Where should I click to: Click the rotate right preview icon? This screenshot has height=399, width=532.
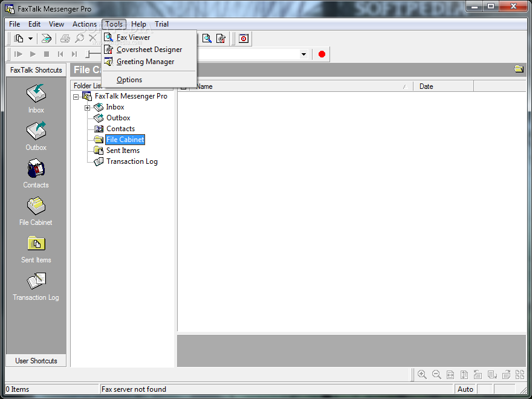[506, 374]
